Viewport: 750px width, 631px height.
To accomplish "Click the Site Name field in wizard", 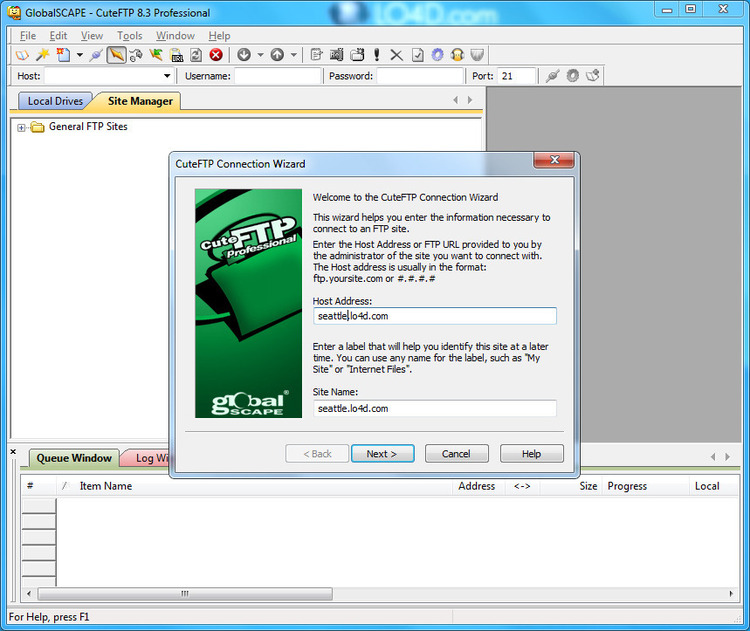I will (x=435, y=409).
